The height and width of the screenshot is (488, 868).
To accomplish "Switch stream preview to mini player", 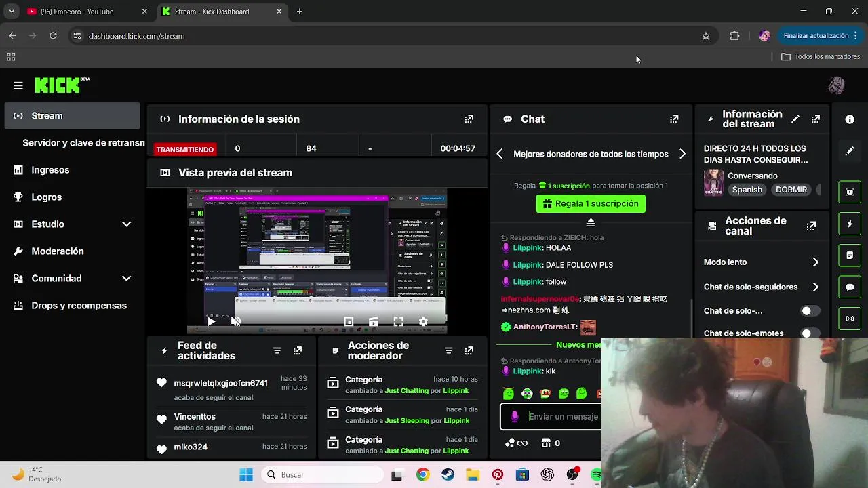I will click(x=349, y=322).
